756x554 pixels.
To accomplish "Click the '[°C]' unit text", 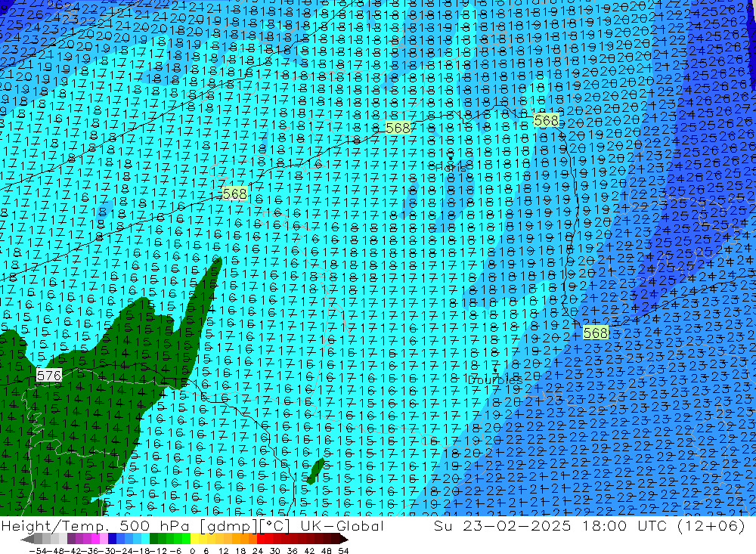I will 275,526.
